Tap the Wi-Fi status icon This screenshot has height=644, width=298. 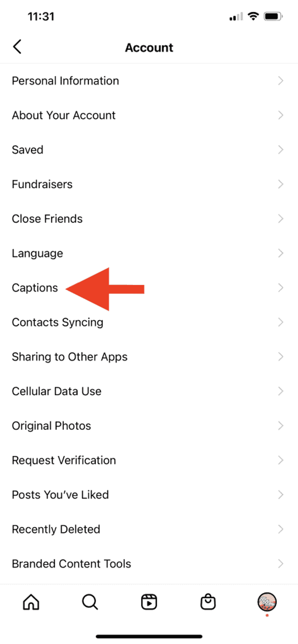pyautogui.click(x=253, y=17)
